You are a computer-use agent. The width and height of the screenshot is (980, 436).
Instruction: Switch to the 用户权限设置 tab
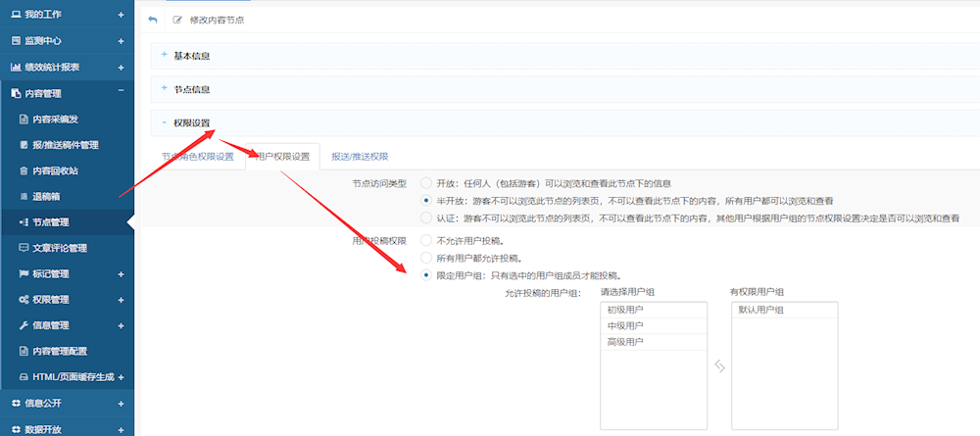point(282,157)
